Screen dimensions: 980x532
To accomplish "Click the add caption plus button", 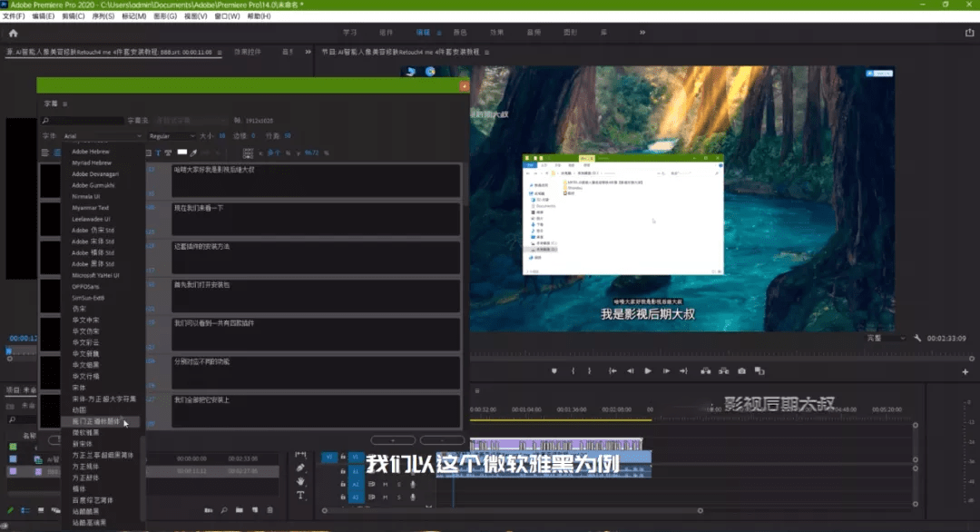I will 391,440.
